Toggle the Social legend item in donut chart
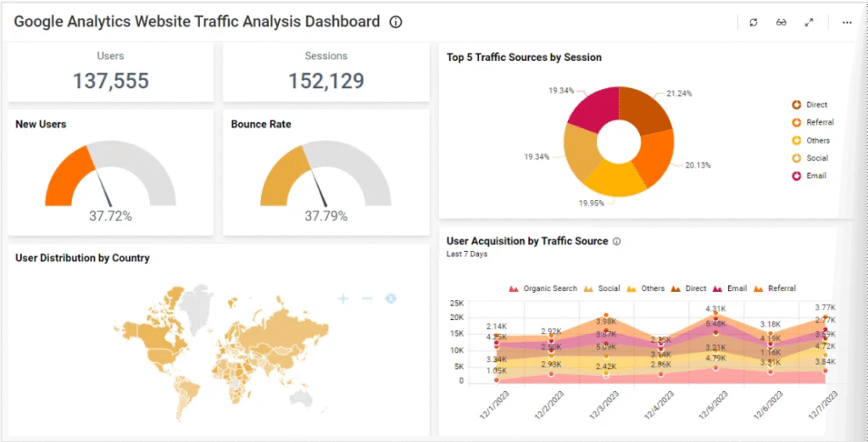Image resolution: width=868 pixels, height=442 pixels. (x=810, y=158)
